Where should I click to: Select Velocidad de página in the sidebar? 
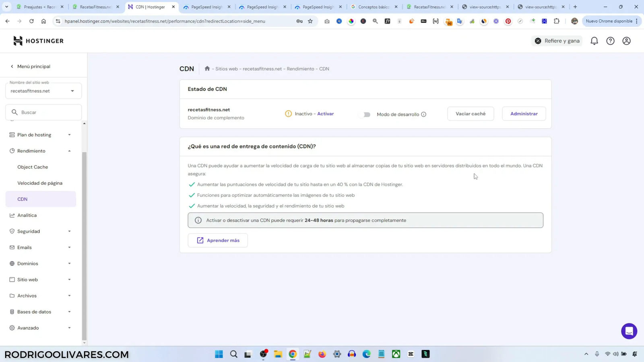pos(40,183)
